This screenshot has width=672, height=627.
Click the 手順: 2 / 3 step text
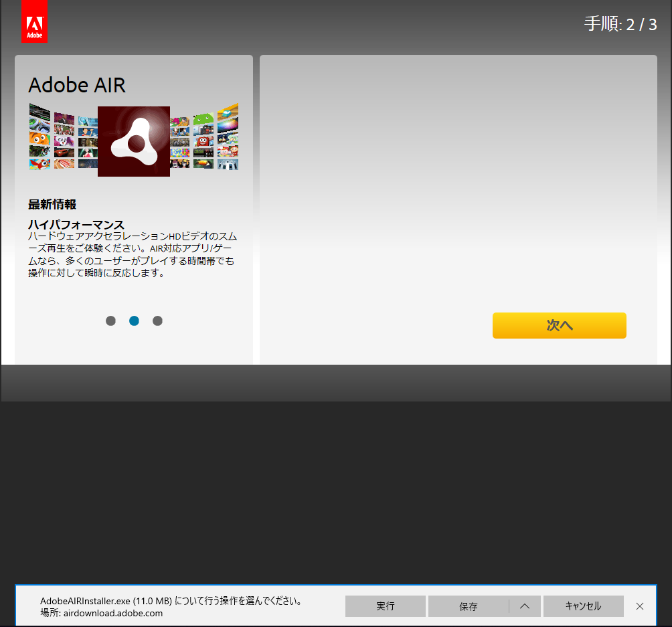(620, 25)
